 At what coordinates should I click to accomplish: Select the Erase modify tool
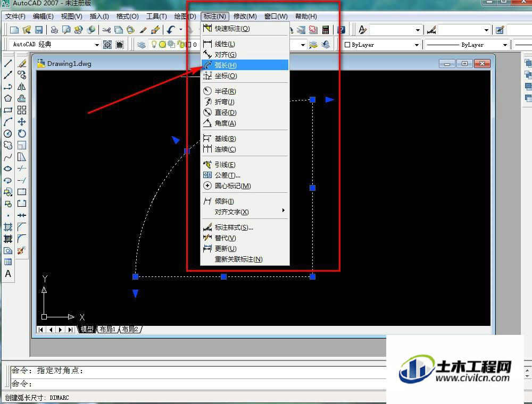22,63
